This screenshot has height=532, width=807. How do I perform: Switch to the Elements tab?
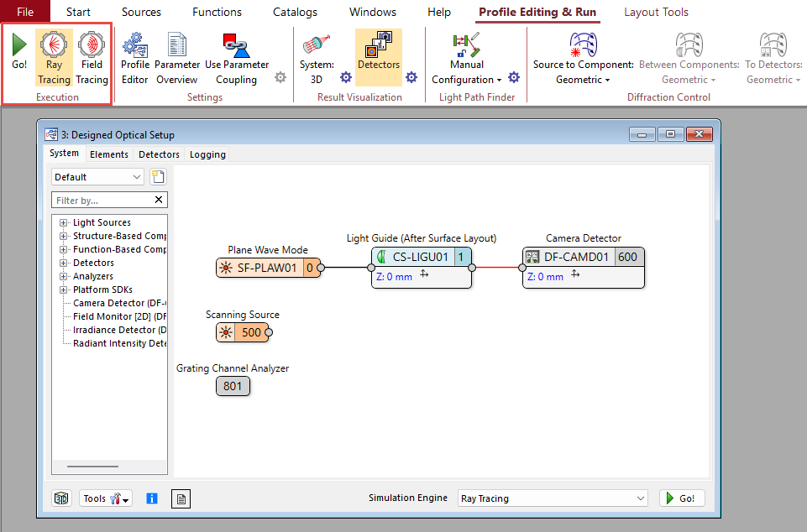click(109, 154)
